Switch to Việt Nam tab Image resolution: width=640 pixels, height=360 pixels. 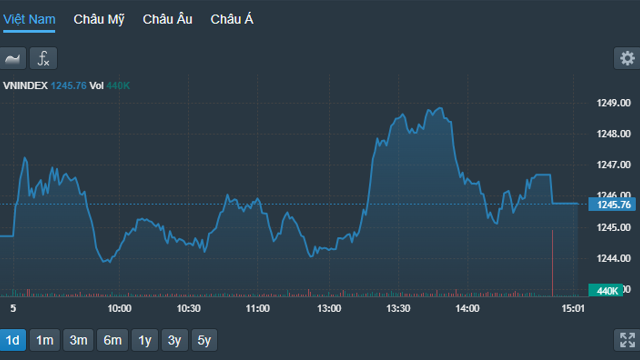(29, 19)
